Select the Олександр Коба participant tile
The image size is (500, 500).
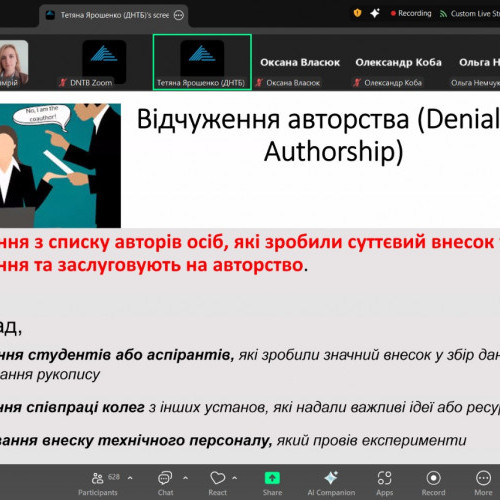click(x=398, y=62)
